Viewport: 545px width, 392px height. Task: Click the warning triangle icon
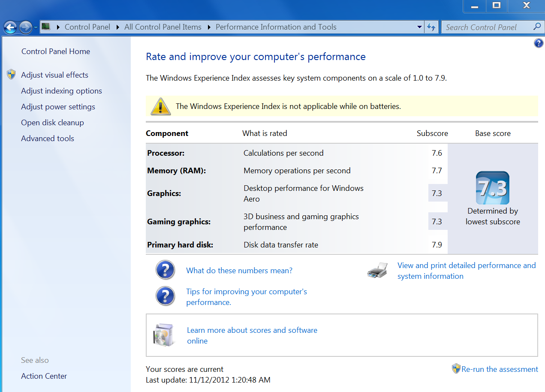pos(161,106)
